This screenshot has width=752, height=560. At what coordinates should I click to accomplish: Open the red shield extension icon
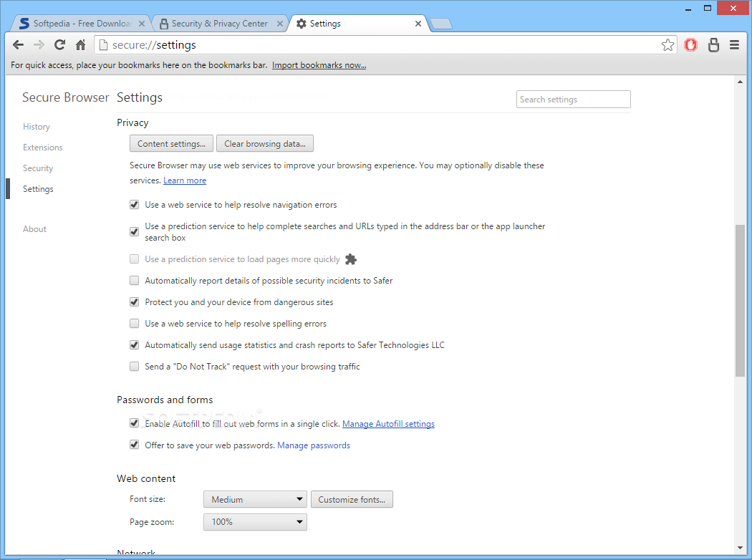(690, 45)
